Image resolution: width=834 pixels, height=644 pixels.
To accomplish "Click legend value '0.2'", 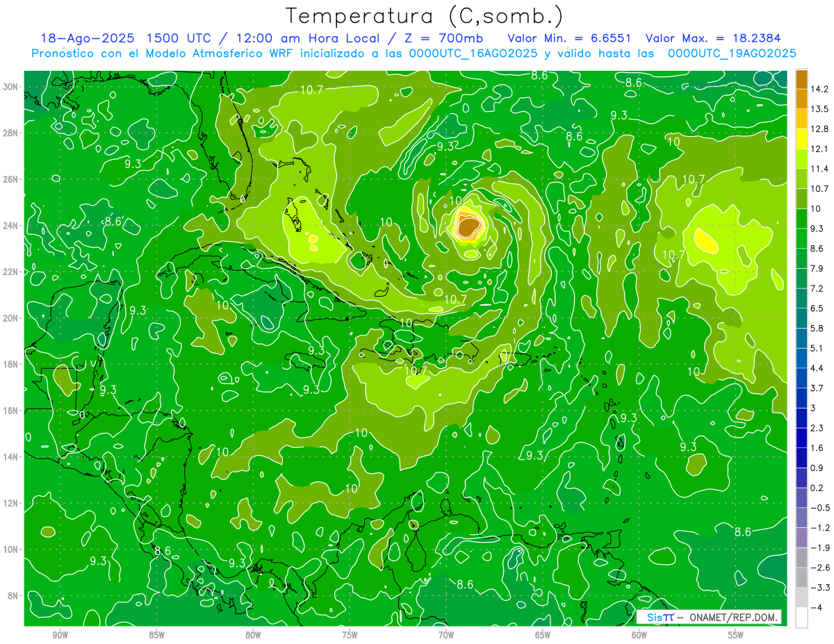I will 817,488.
